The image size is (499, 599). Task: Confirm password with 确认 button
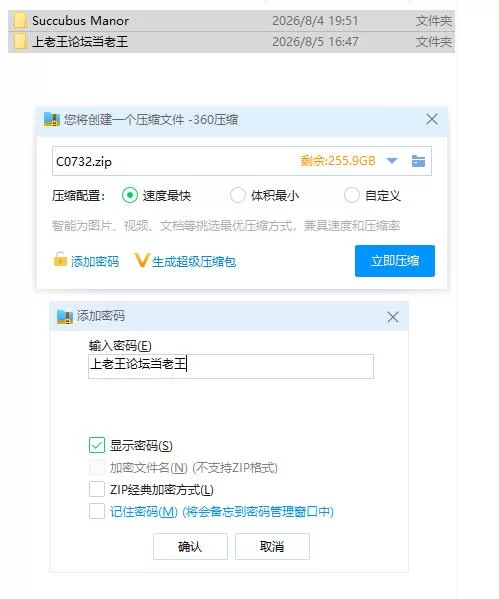tap(190, 547)
